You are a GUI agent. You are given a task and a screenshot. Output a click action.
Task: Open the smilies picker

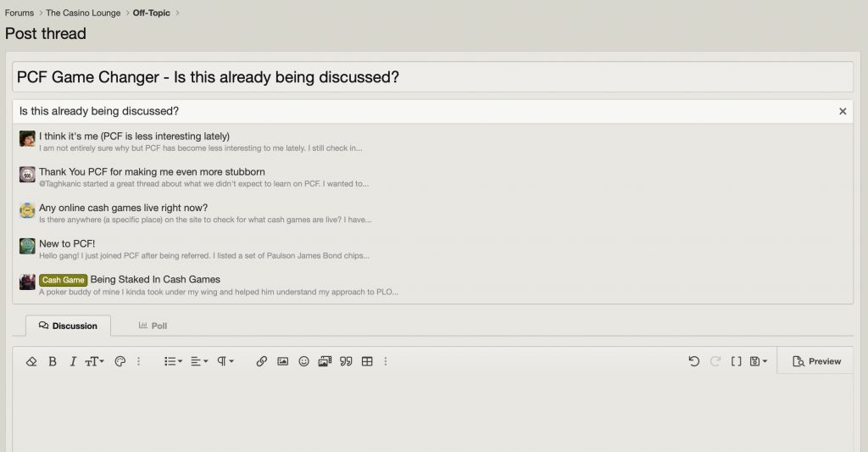click(x=304, y=361)
